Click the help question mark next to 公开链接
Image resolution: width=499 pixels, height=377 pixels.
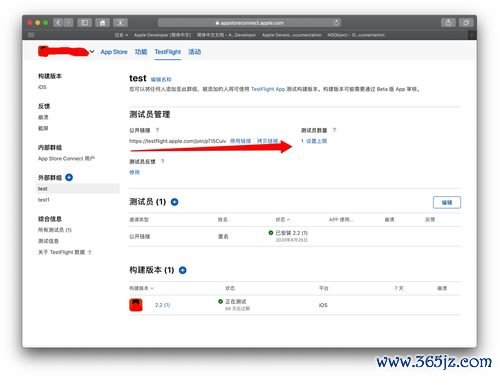pos(157,130)
